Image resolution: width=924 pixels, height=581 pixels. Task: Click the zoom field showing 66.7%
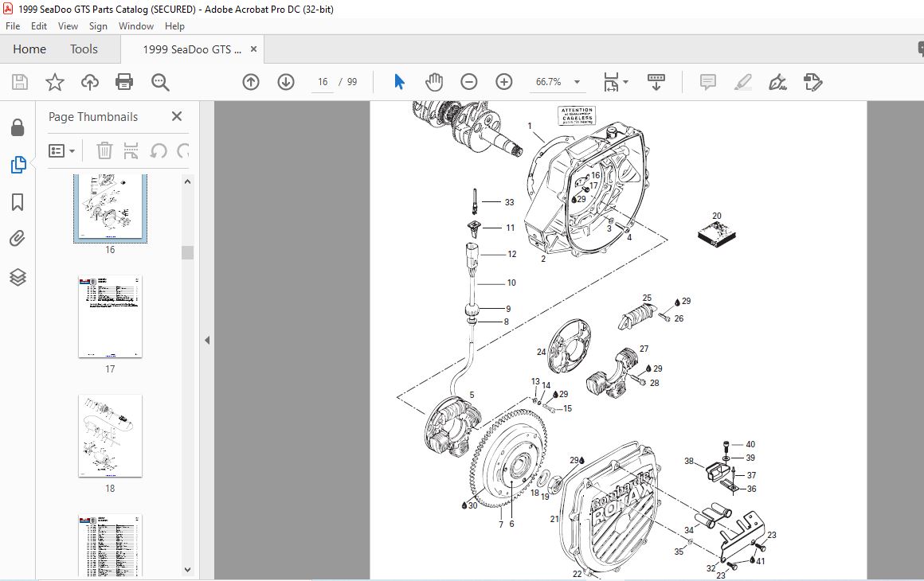pyautogui.click(x=548, y=82)
